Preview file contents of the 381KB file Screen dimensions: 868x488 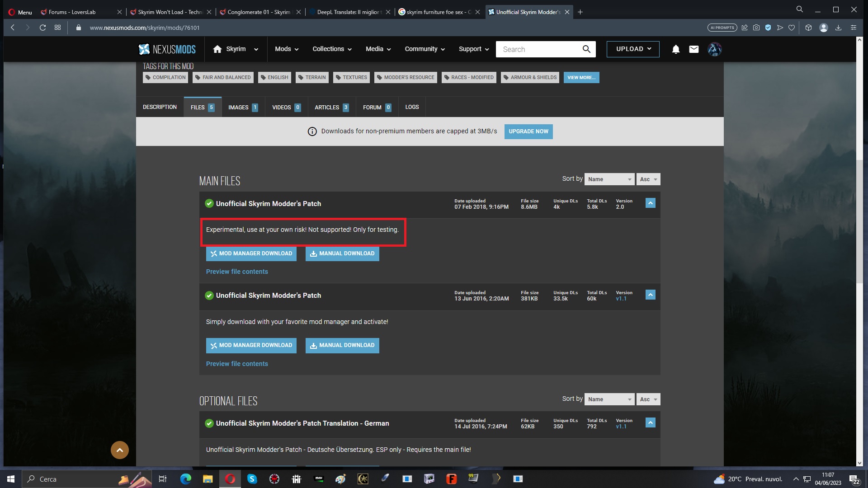click(x=237, y=364)
